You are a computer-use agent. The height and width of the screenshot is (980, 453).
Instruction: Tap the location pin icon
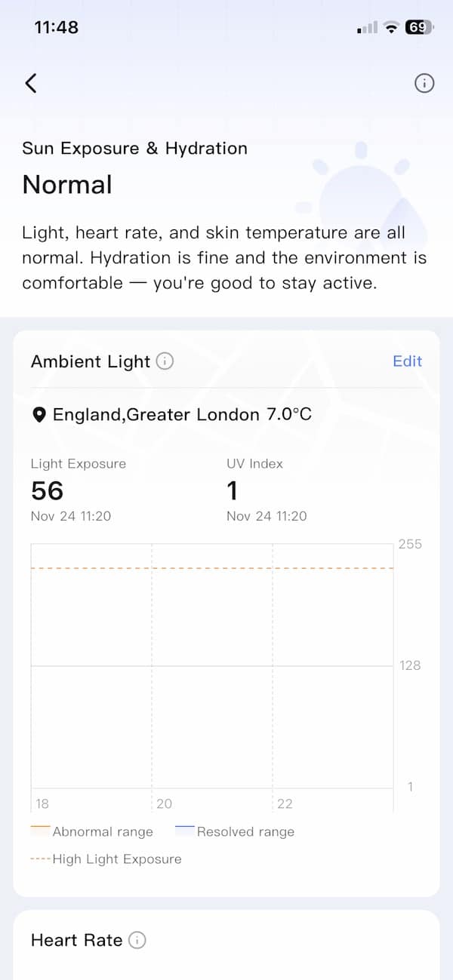click(x=40, y=414)
